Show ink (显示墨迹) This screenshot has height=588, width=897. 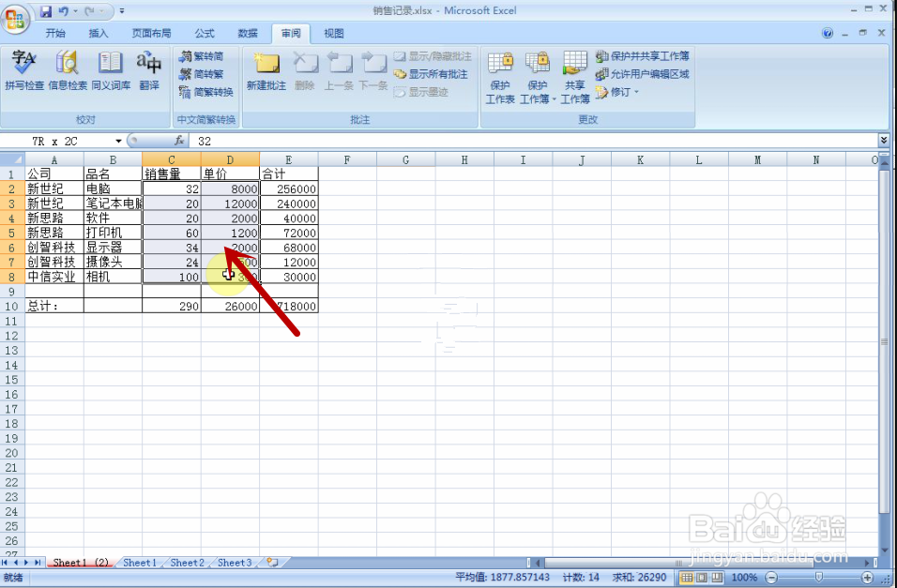tap(421, 92)
